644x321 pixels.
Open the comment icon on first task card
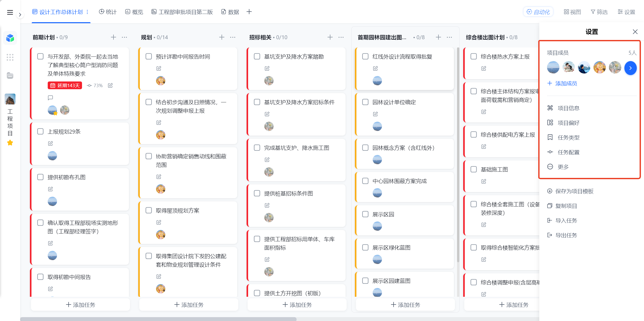[50, 98]
